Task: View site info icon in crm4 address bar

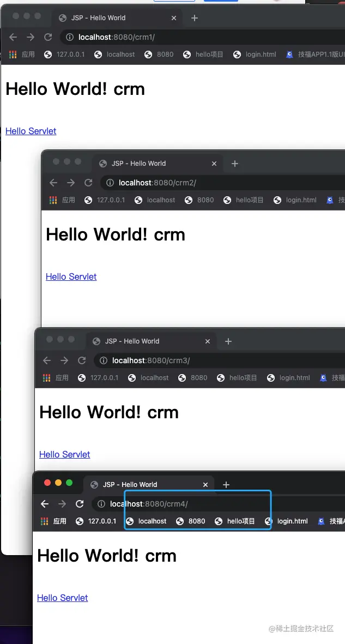Action: pyautogui.click(x=101, y=504)
